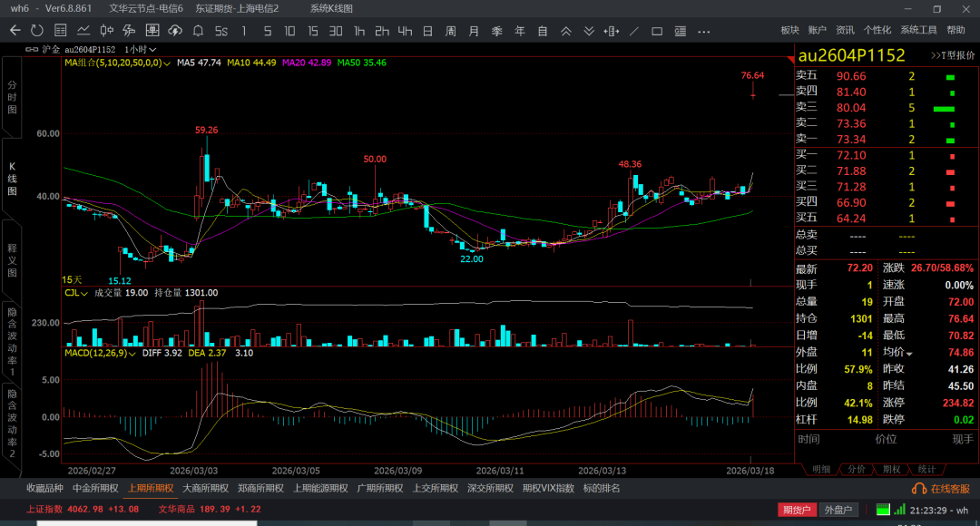The height and width of the screenshot is (526, 980).
Task: Toggle the chain link icon beside 沪金
Action: [x=33, y=49]
